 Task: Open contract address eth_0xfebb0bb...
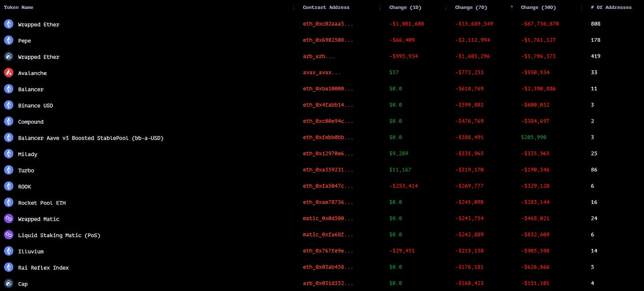click(328, 138)
